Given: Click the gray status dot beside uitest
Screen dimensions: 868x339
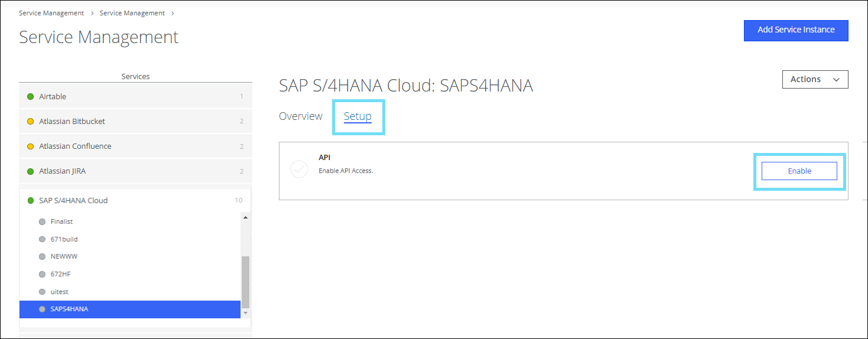Looking at the screenshot, I should (x=42, y=292).
